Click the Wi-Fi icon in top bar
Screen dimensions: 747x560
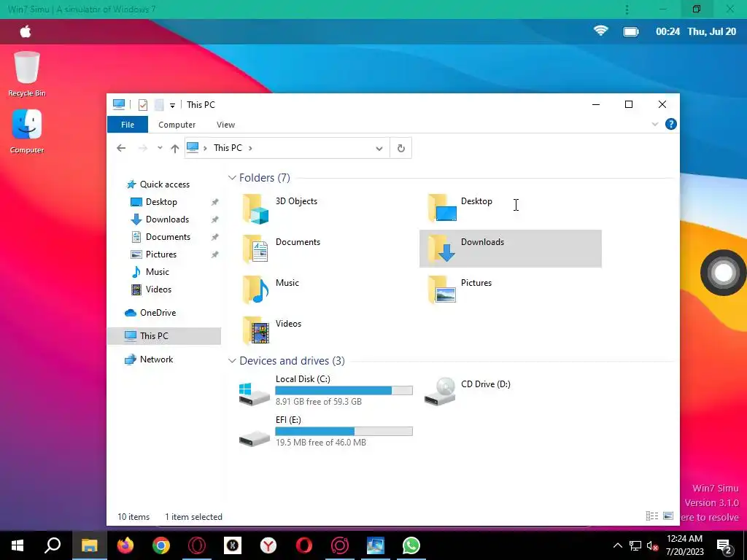601,31
